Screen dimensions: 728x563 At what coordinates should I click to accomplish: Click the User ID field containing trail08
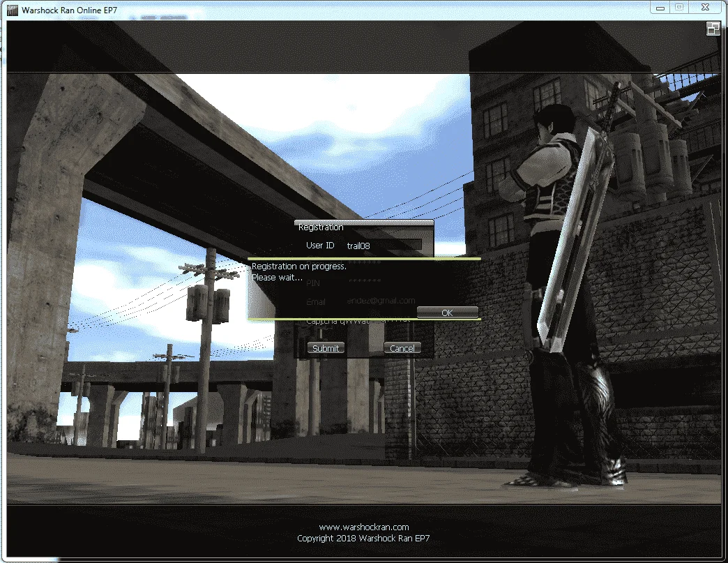pos(384,246)
